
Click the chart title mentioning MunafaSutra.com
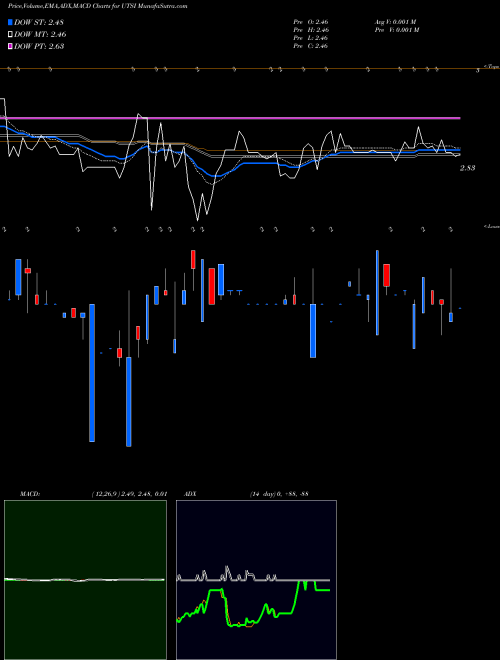click(x=98, y=6)
